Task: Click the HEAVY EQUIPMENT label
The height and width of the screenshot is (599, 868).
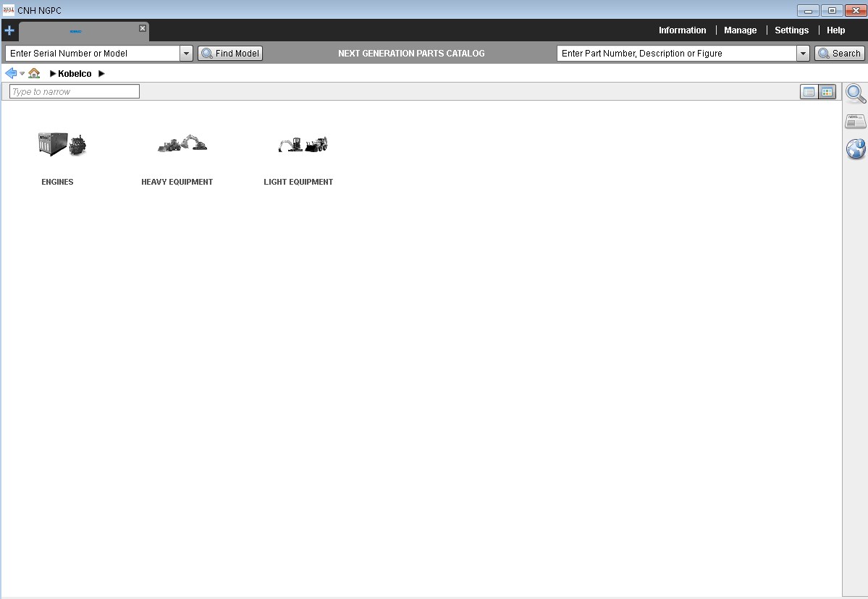Action: (177, 182)
